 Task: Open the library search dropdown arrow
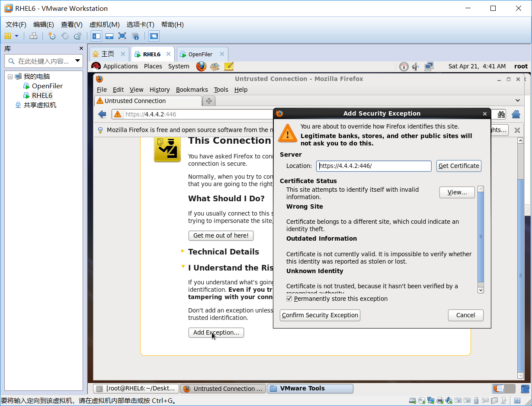[x=78, y=61]
